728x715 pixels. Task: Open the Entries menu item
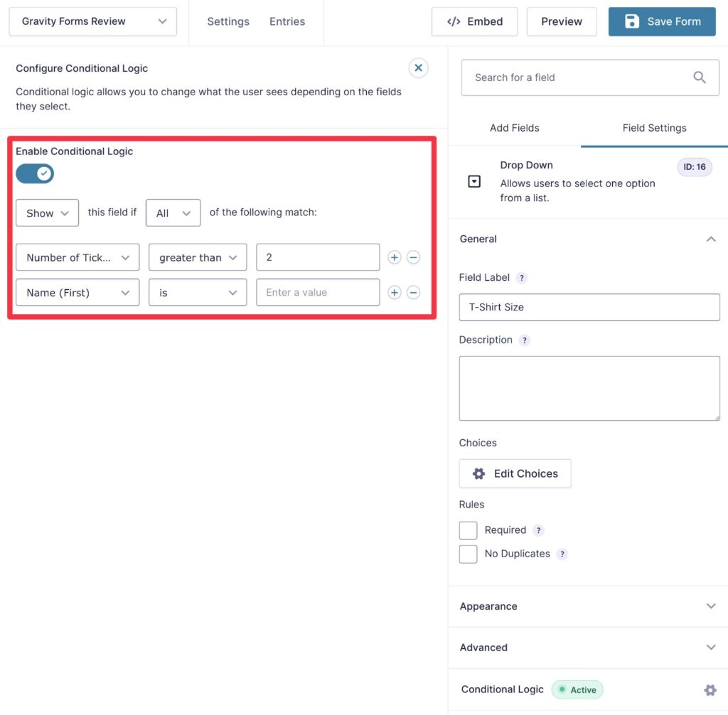click(x=287, y=21)
